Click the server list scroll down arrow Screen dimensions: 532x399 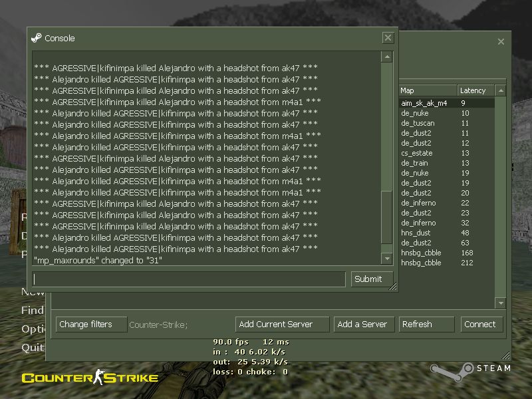point(501,303)
